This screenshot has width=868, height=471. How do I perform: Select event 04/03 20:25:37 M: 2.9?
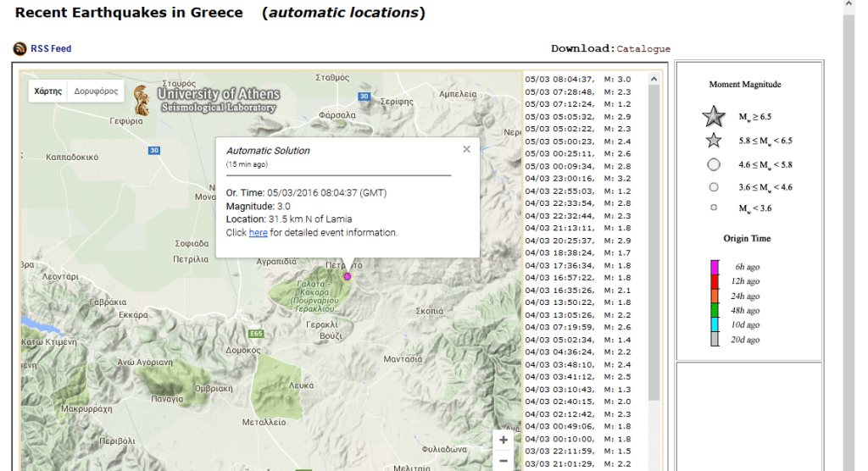tap(578, 241)
